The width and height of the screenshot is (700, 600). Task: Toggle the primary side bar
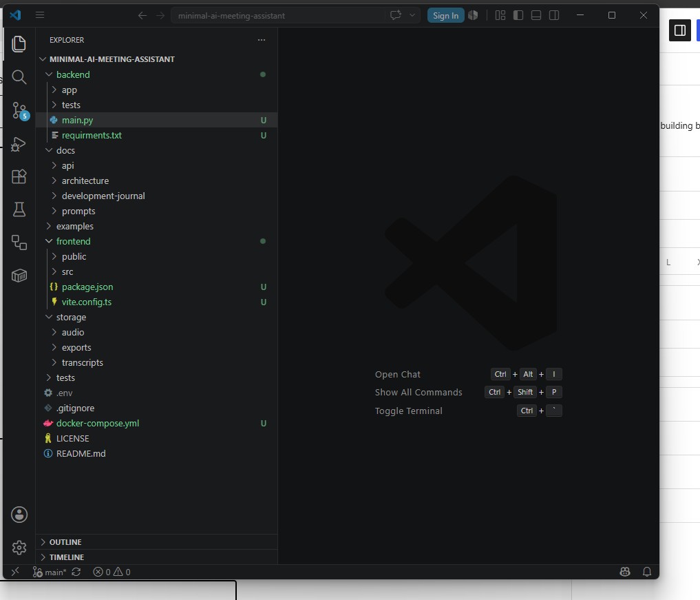[x=518, y=16]
